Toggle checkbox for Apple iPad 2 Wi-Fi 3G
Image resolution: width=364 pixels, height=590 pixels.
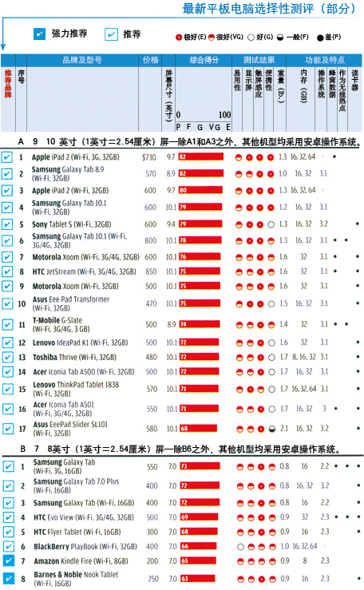coord(6,157)
